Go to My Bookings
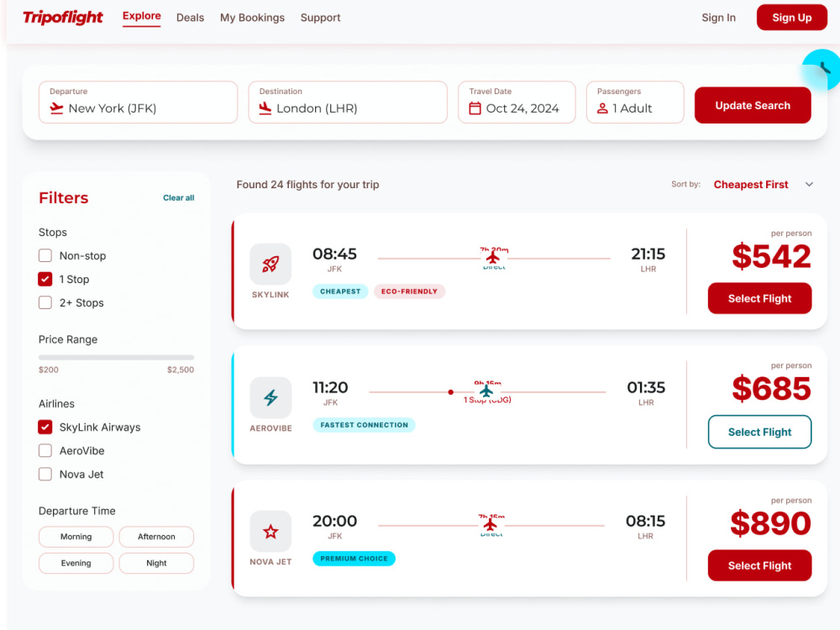 point(252,18)
